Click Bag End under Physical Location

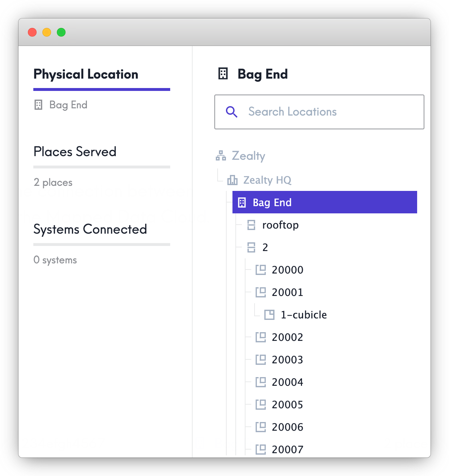click(x=68, y=105)
